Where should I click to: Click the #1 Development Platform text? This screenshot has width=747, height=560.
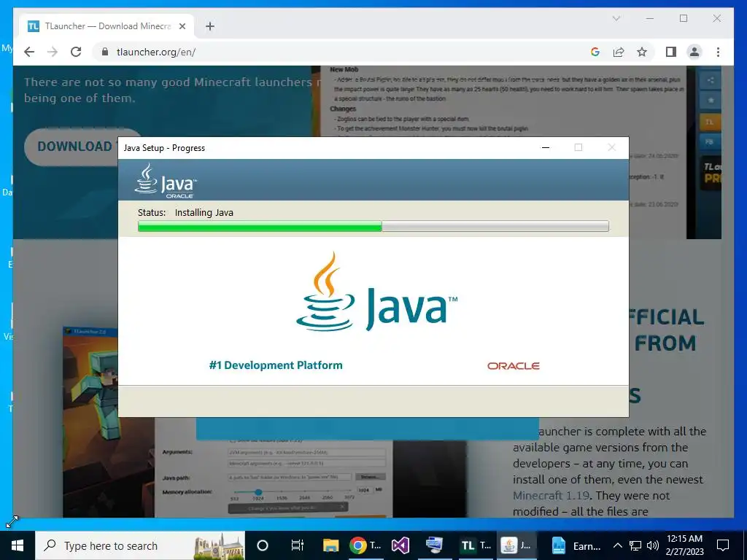tap(276, 365)
